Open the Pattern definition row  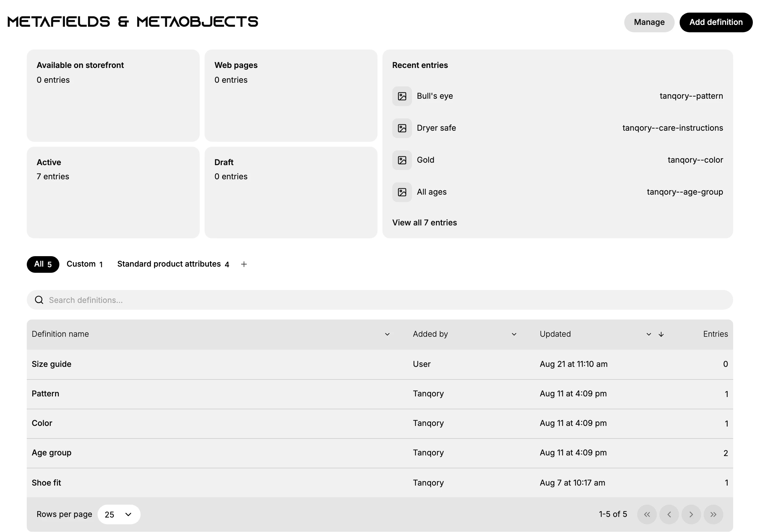(x=380, y=394)
